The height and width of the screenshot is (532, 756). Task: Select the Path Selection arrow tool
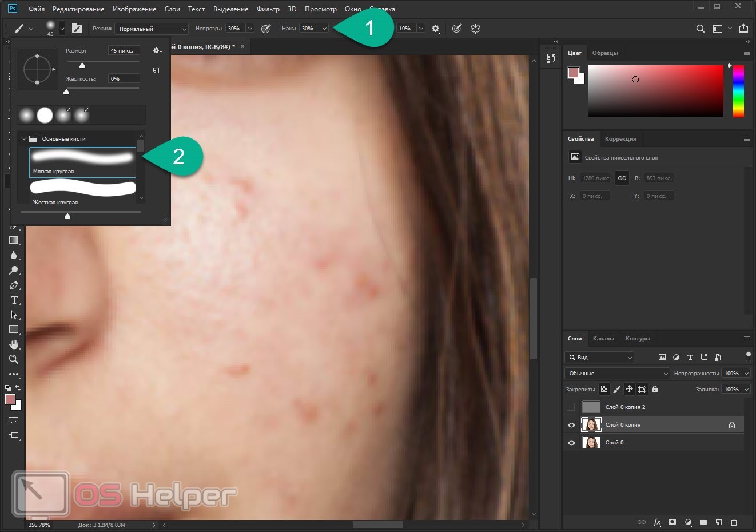point(14,315)
